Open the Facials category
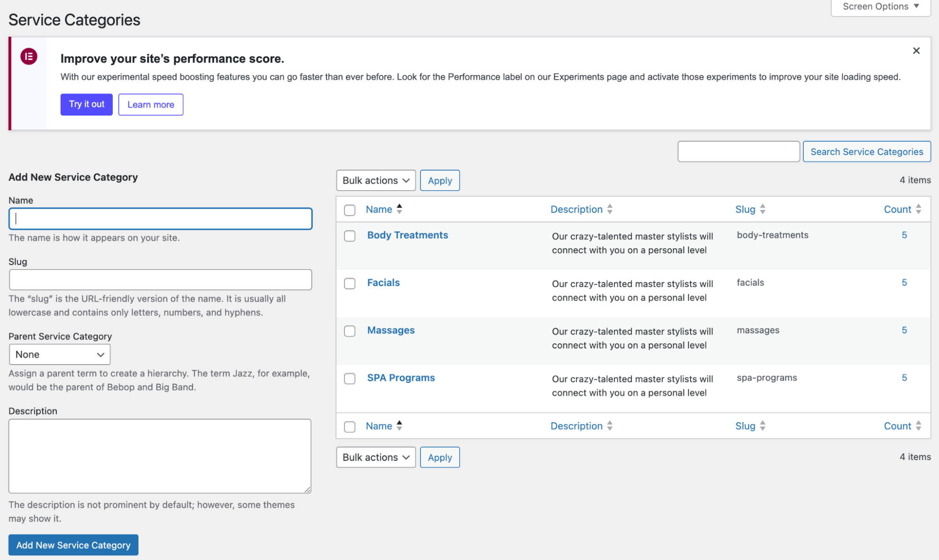The height and width of the screenshot is (560, 939). pos(383,282)
